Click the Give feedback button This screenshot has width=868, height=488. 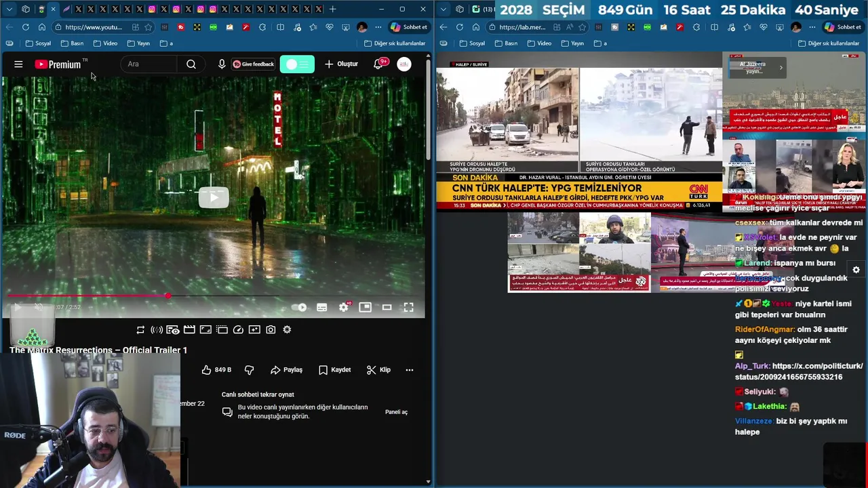(254, 64)
